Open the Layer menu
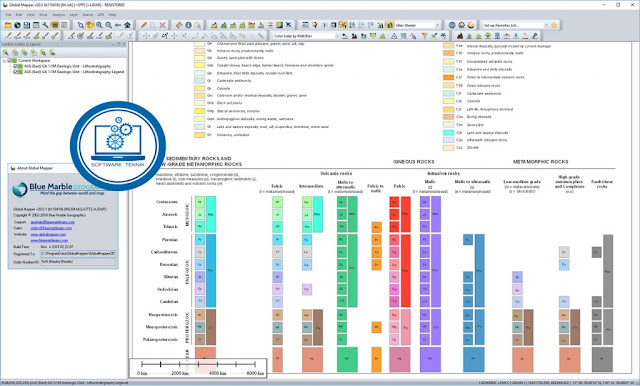Image resolution: width=640 pixels, height=386 pixels. tap(74, 15)
